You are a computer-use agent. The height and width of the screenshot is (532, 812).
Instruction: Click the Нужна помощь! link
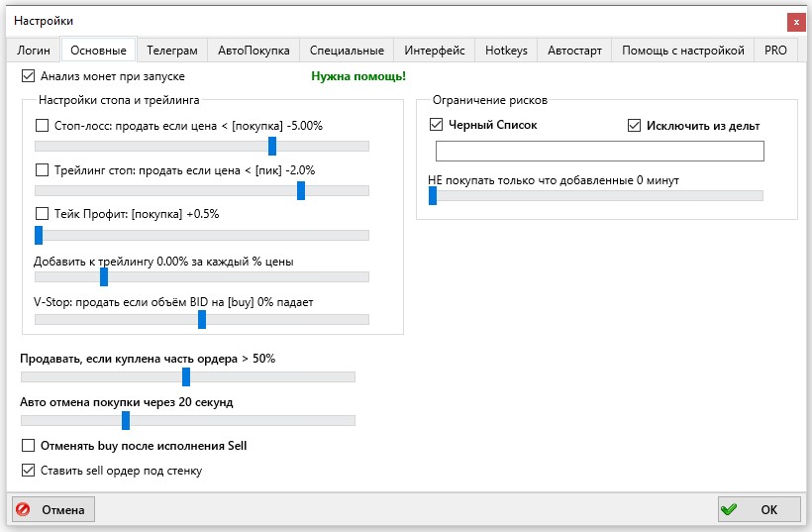[x=358, y=76]
